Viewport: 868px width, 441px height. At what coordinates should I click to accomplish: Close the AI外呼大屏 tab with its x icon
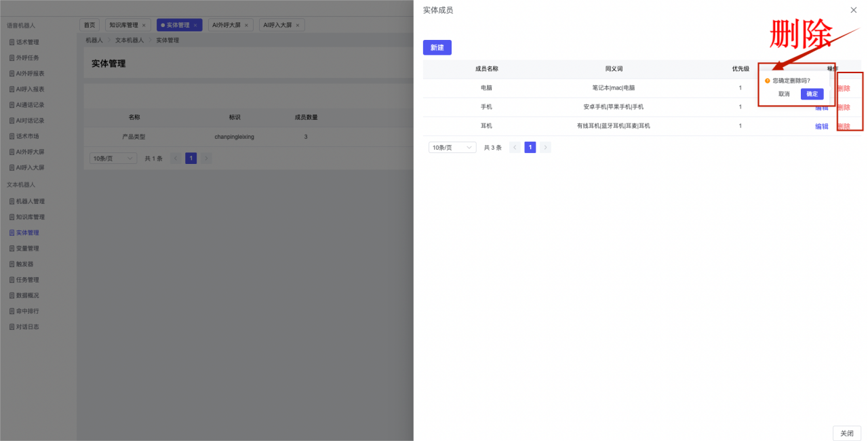point(246,25)
